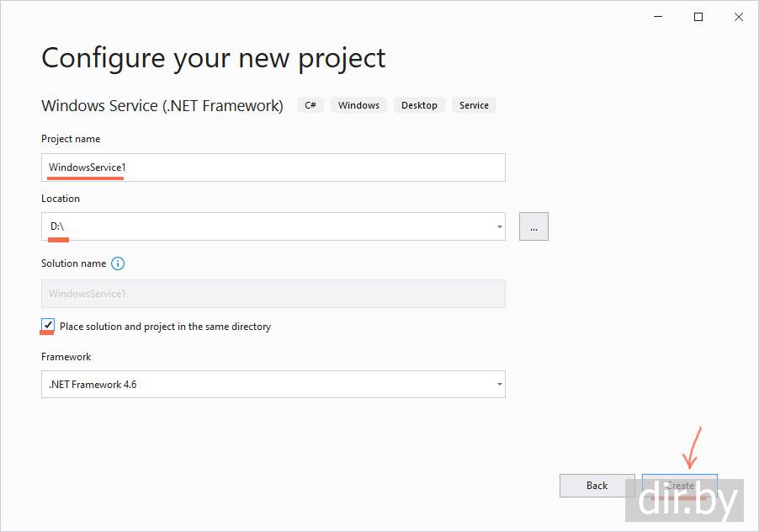Click the Project name text field
The height and width of the screenshot is (532, 759).
tap(273, 168)
